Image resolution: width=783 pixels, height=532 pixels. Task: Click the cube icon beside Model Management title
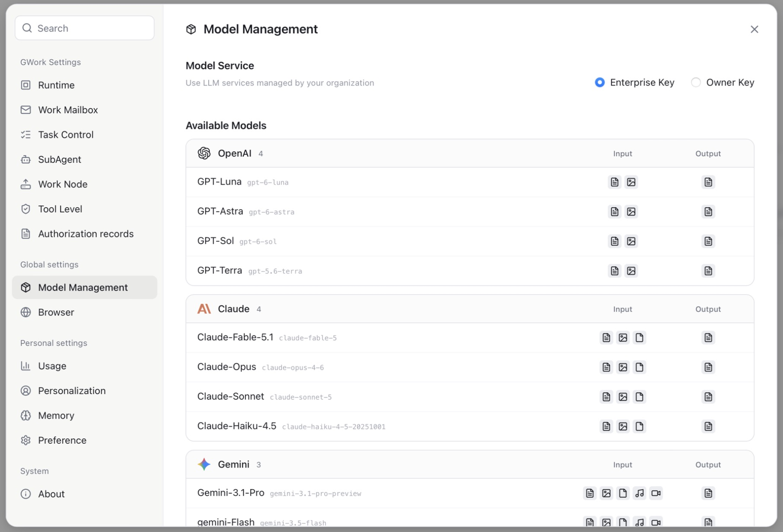[x=191, y=29]
